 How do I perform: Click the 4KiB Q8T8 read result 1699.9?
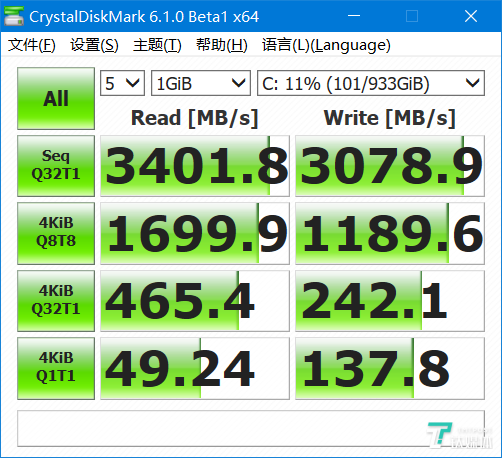click(195, 233)
